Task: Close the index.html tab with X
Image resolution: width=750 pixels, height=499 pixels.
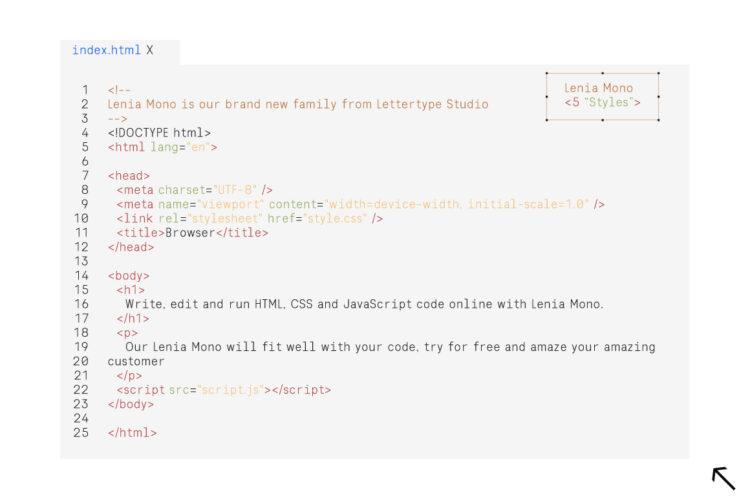Action: (x=150, y=50)
